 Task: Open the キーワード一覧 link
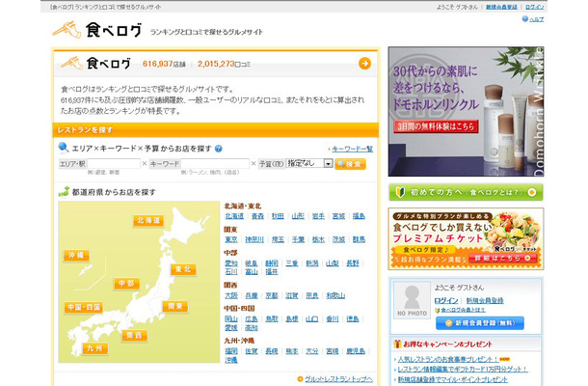point(352,149)
